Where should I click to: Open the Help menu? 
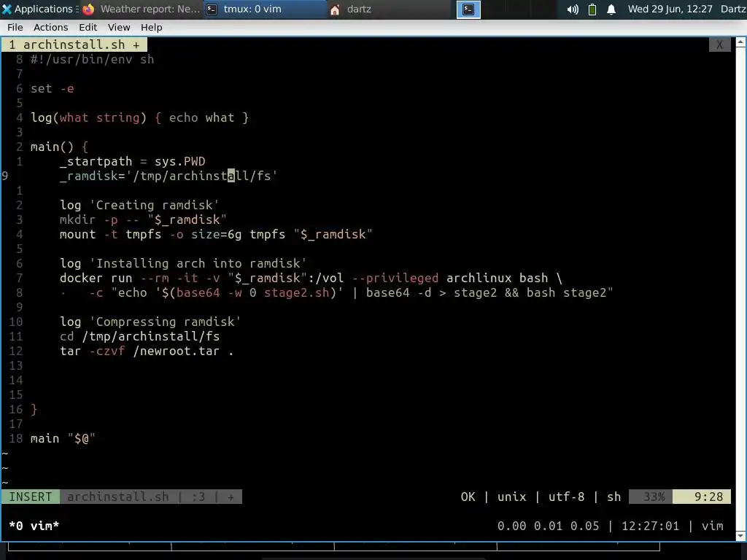coord(151,27)
